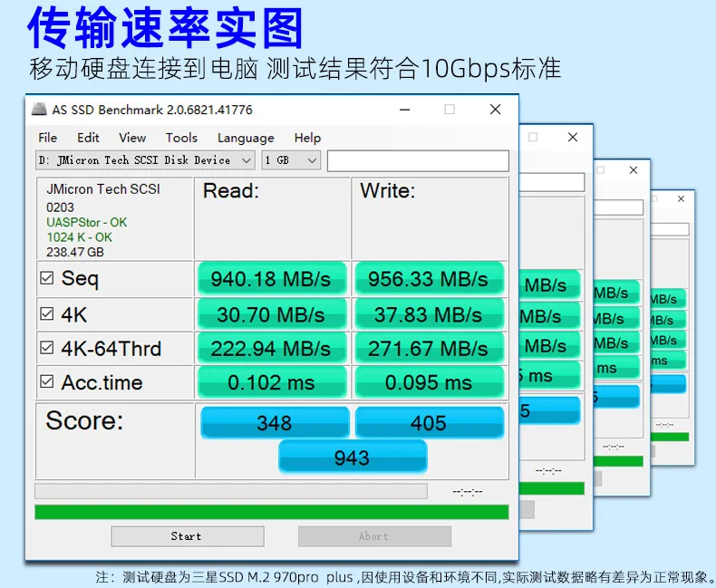
Task: Click the empty text field beside 1 GB
Action: click(417, 160)
